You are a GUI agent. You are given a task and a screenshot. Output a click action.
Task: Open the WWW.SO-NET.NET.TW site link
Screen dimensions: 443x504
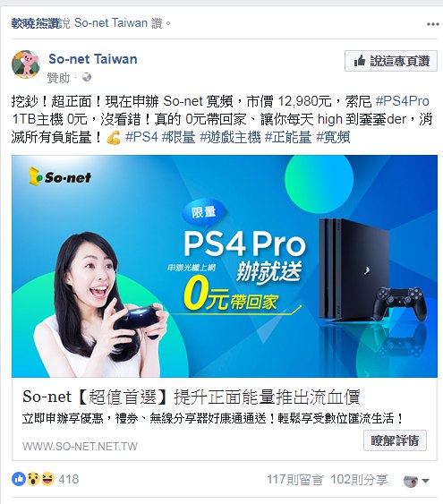(x=80, y=446)
